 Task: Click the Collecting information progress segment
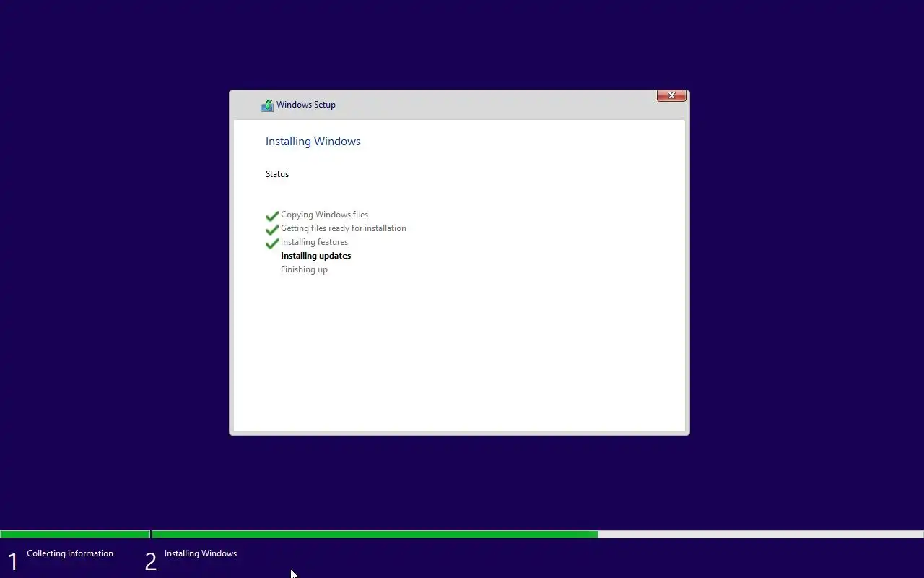point(75,535)
